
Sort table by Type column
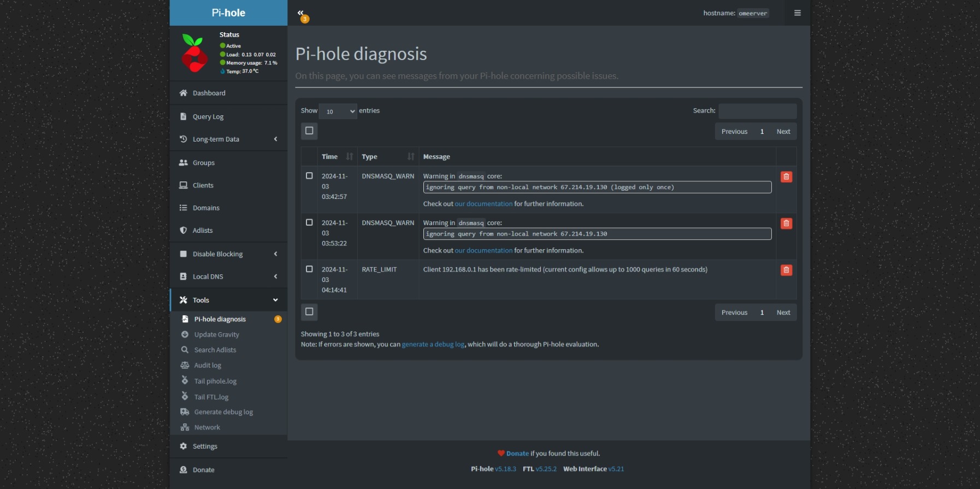point(388,156)
